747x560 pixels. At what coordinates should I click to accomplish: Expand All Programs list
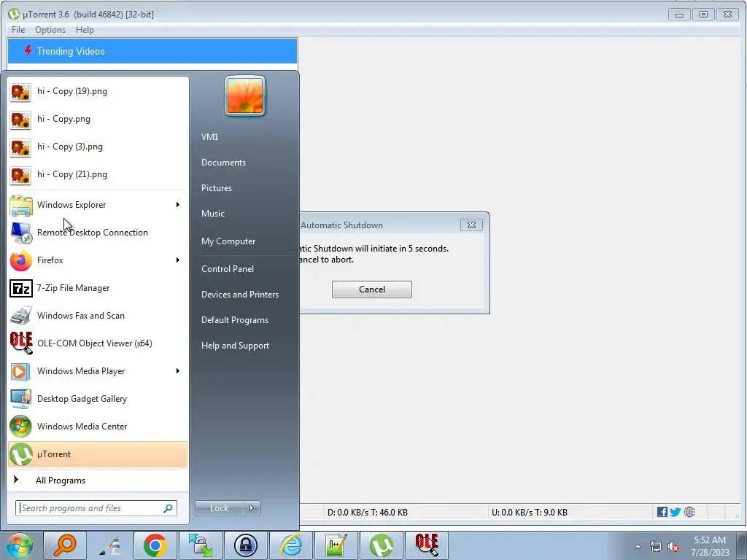[x=98, y=481]
